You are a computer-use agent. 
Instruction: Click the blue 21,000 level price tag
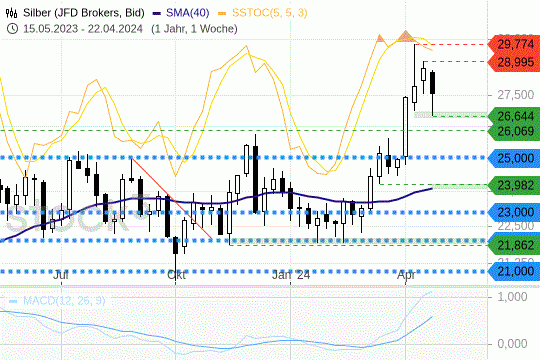(515, 271)
